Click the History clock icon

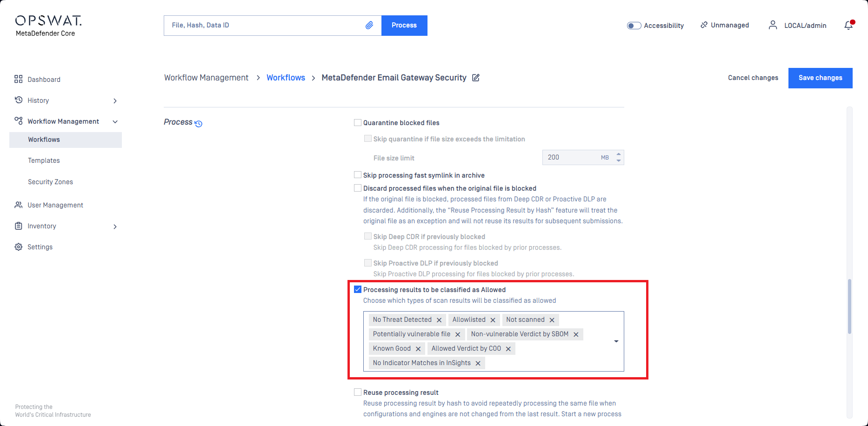[19, 100]
